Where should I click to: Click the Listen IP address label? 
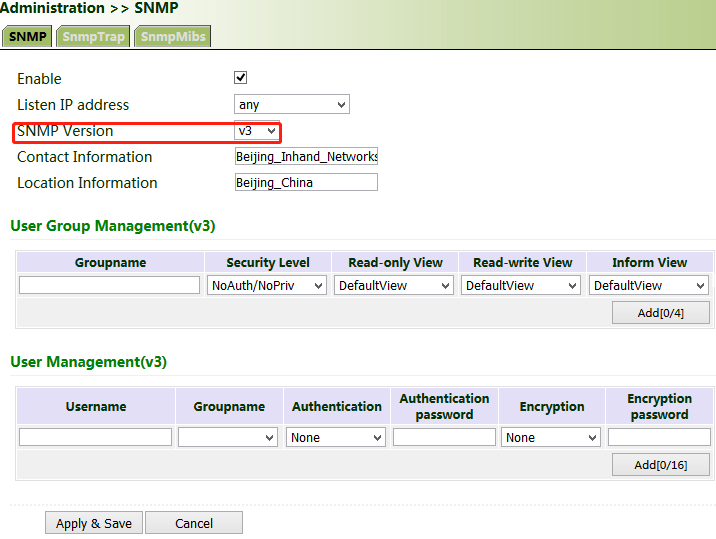pos(73,105)
